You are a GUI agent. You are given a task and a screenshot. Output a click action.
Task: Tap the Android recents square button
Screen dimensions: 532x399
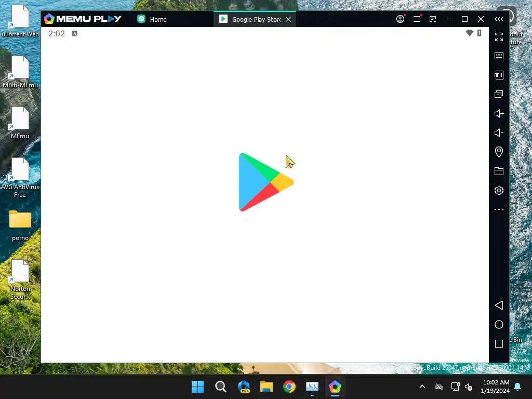[x=499, y=344]
